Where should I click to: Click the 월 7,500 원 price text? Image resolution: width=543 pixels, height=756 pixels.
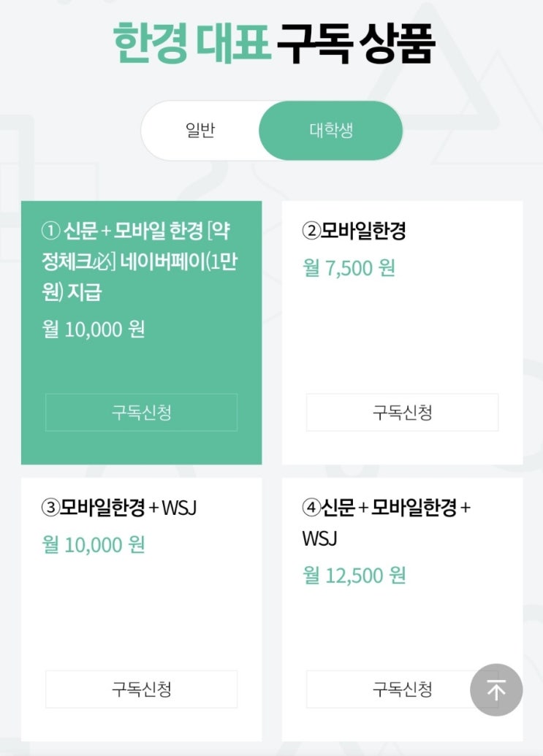(349, 268)
